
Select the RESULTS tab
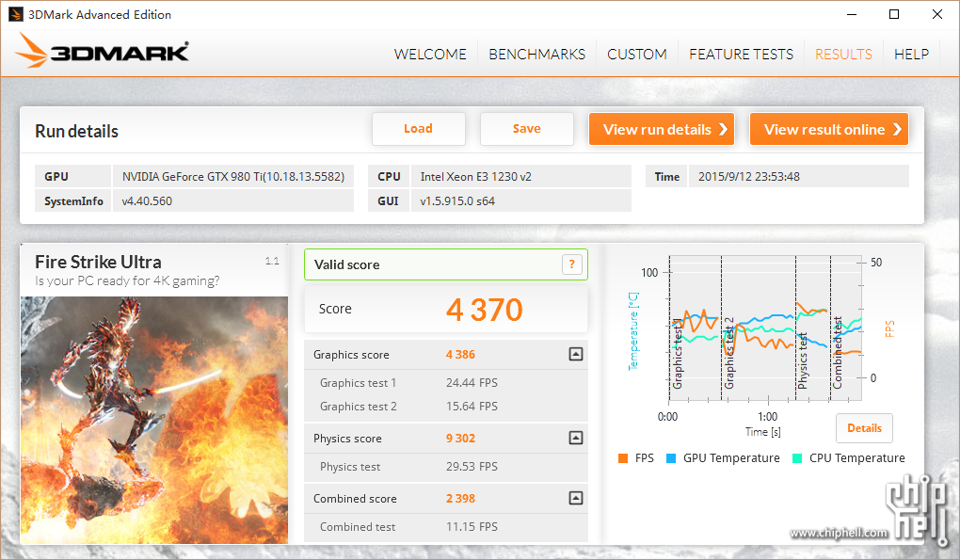point(843,55)
